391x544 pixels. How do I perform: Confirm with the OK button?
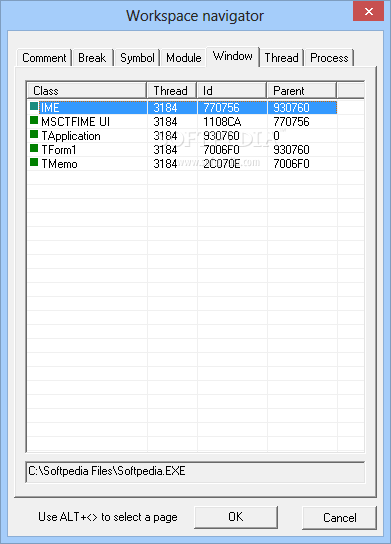click(236, 517)
